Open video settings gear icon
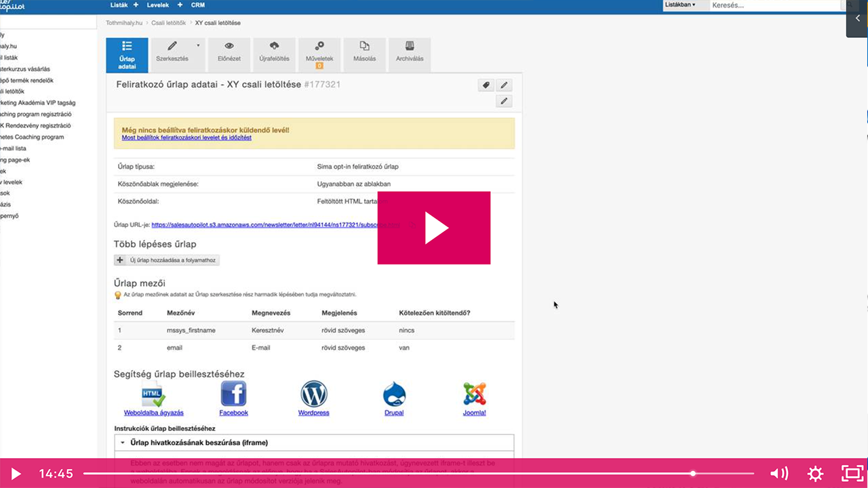Screen dimensions: 868x488 (x=815, y=474)
